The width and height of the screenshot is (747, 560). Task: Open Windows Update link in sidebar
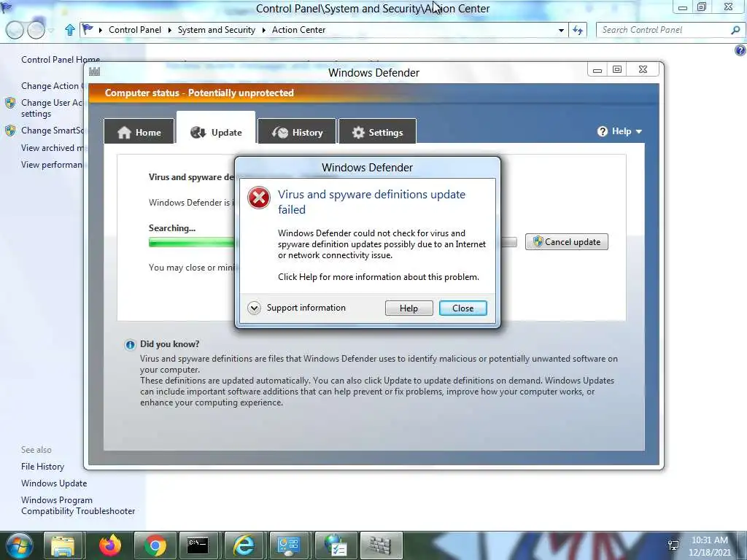tap(54, 483)
